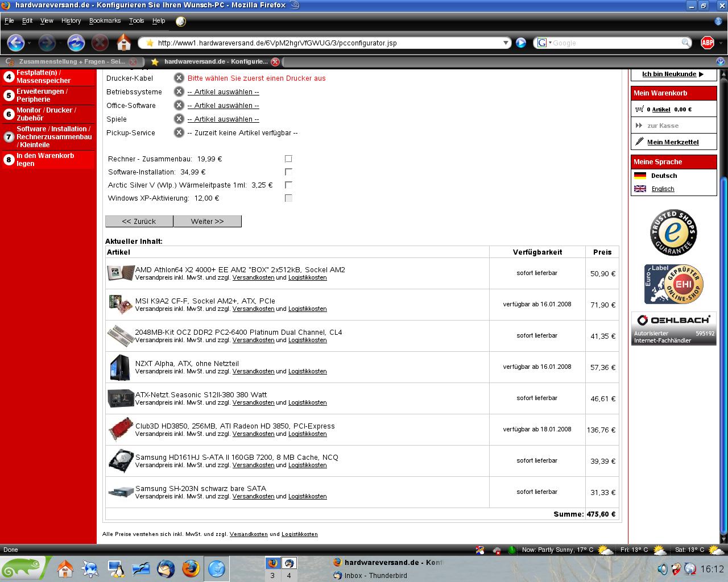The image size is (728, 582).
Task: Bookmark star in the address bar
Action: click(x=150, y=43)
